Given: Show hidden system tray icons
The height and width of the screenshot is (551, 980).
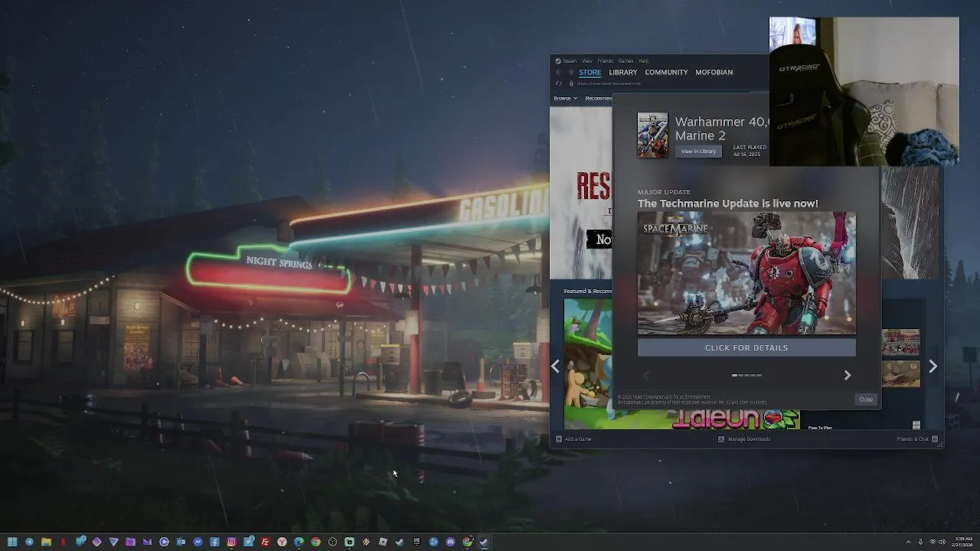Looking at the screenshot, I should [x=908, y=542].
